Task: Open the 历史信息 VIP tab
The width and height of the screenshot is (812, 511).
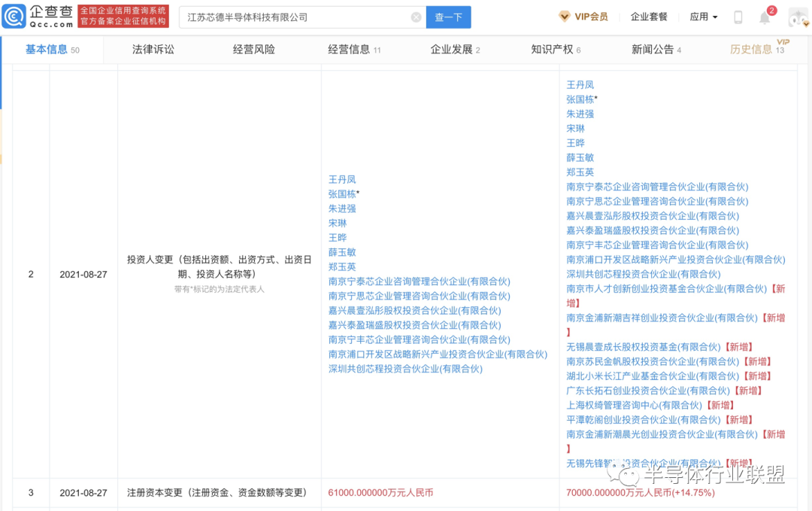Action: (x=757, y=49)
